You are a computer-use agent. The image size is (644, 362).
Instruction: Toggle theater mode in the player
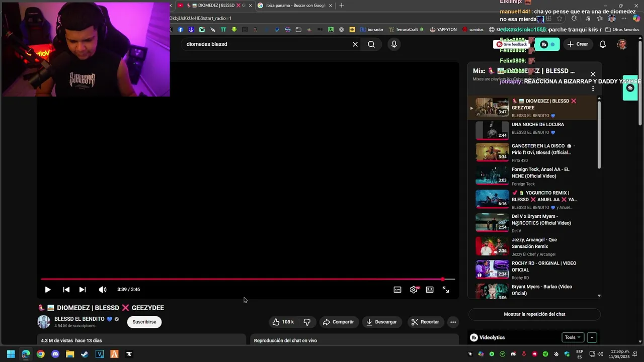tap(430, 290)
